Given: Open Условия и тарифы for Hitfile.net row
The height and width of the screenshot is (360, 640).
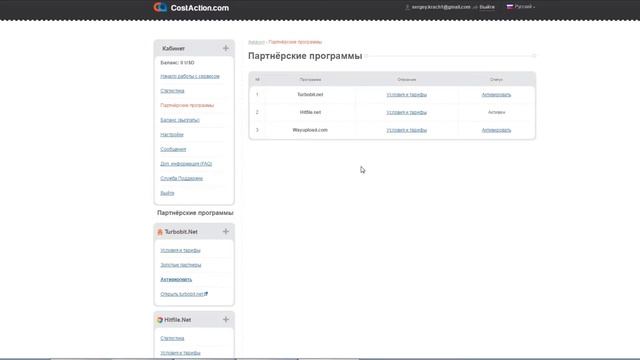Looking at the screenshot, I should 407,112.
